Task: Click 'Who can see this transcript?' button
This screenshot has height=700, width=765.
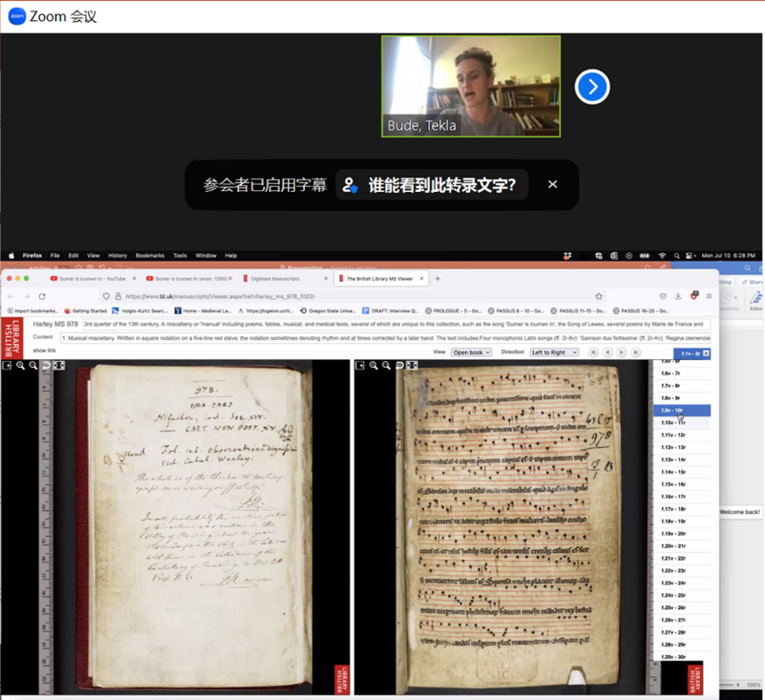Action: [x=432, y=185]
